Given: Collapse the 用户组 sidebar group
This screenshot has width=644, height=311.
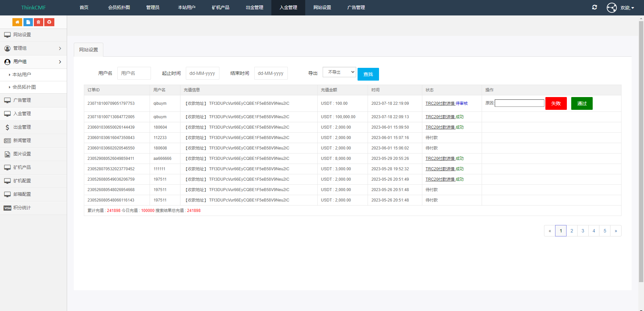Looking at the screenshot, I should tap(33, 62).
